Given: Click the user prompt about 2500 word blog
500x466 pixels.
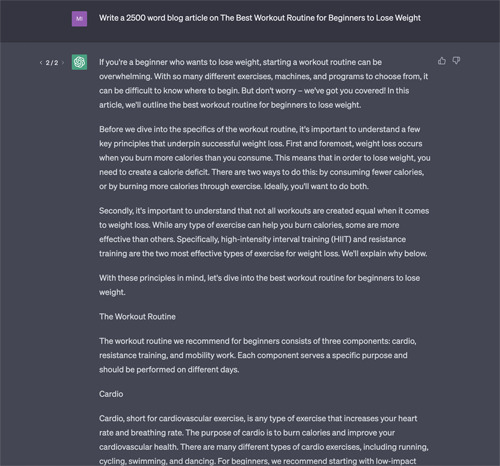Looking at the screenshot, I should (260, 18).
